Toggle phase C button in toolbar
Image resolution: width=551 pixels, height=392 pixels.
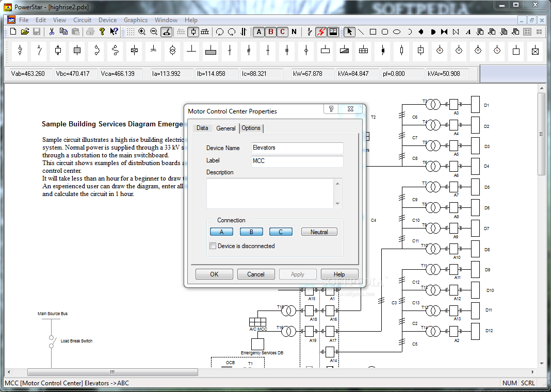(282, 32)
